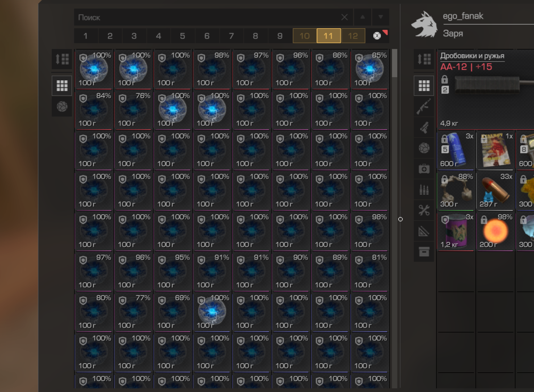534x392 pixels.
Task: Choose the 89% durability artifact
Action: click(x=330, y=272)
